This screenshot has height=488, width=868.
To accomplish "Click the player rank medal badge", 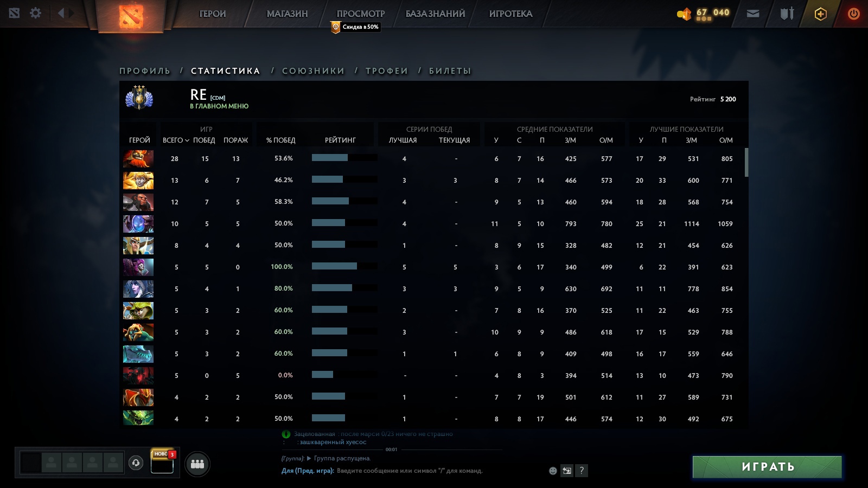I will tap(139, 98).
